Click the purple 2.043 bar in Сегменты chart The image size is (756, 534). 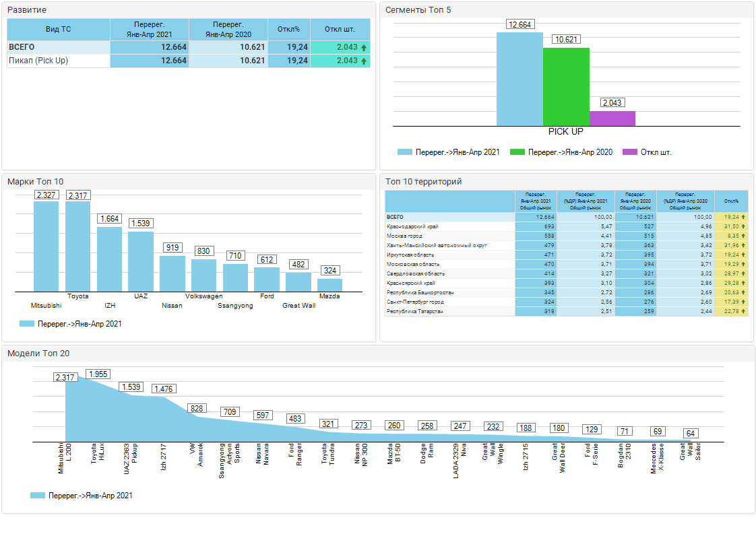click(x=612, y=119)
